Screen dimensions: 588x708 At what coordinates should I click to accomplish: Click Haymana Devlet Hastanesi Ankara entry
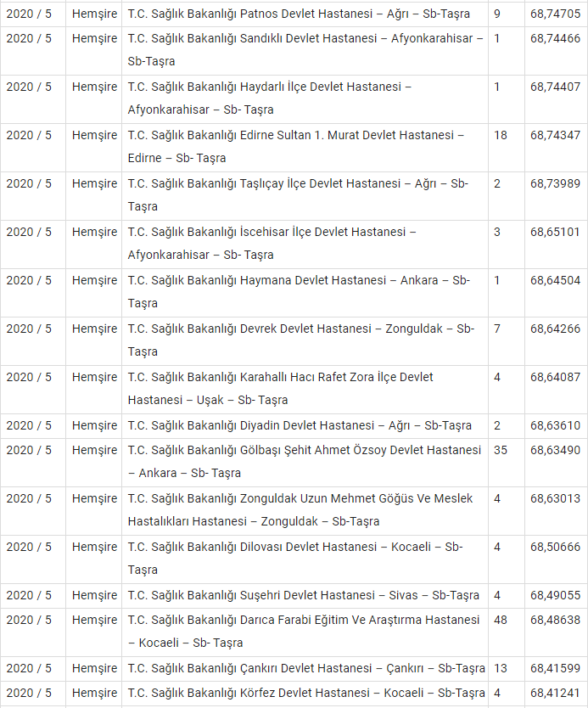point(299,291)
